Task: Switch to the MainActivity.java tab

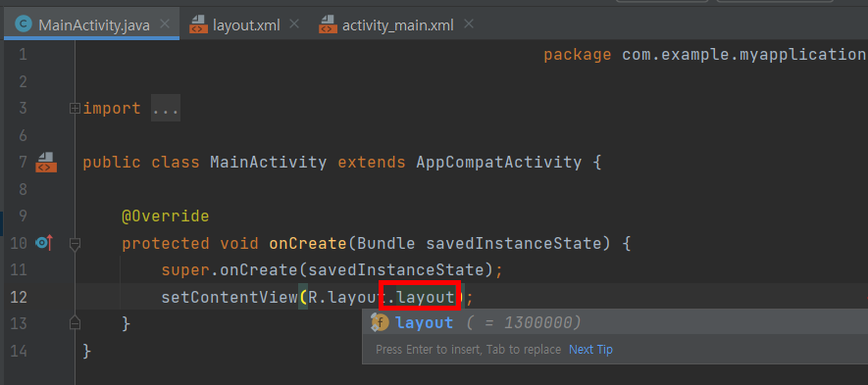Action: pos(91,24)
